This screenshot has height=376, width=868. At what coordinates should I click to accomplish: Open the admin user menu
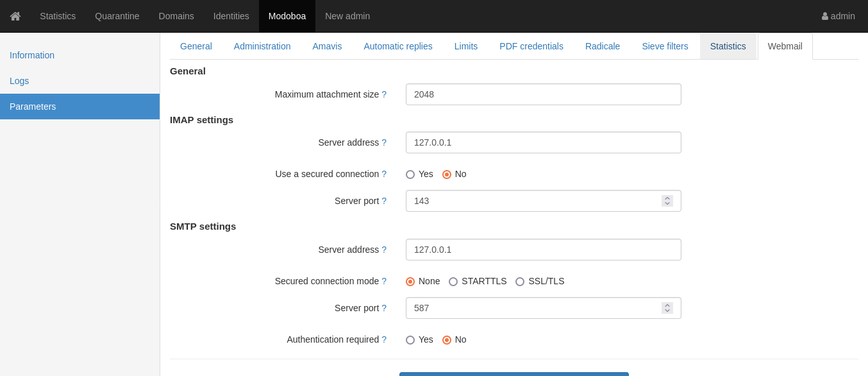click(838, 15)
